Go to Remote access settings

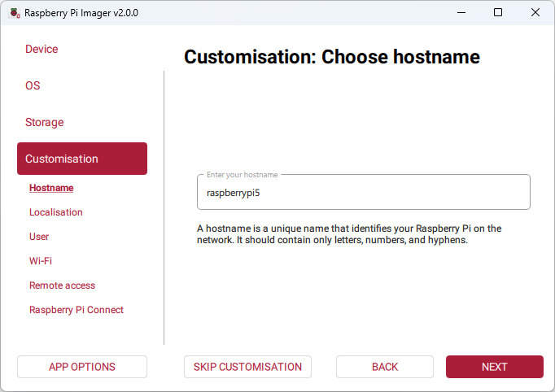point(62,285)
